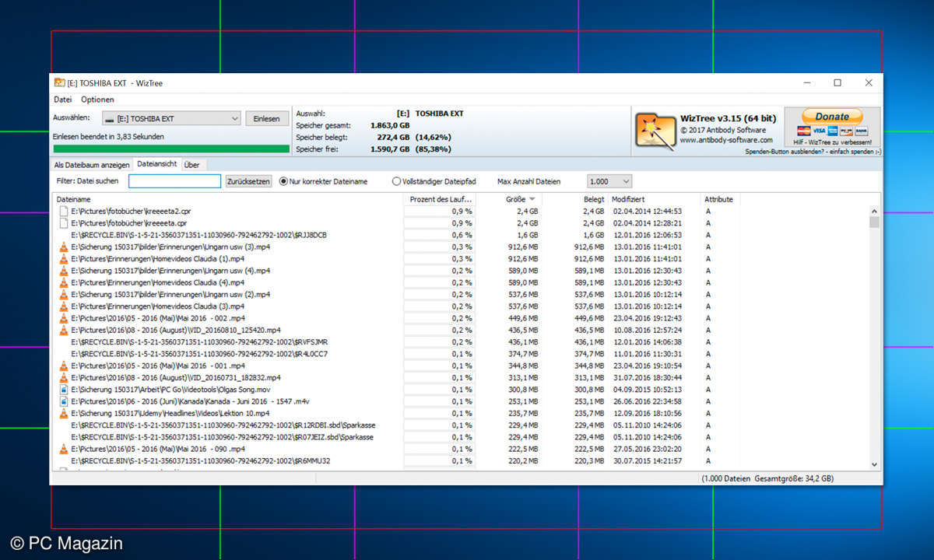Screen dimensions: 934x560
Task: Click date 02.04.2014 12:44:53
Action: click(x=647, y=211)
